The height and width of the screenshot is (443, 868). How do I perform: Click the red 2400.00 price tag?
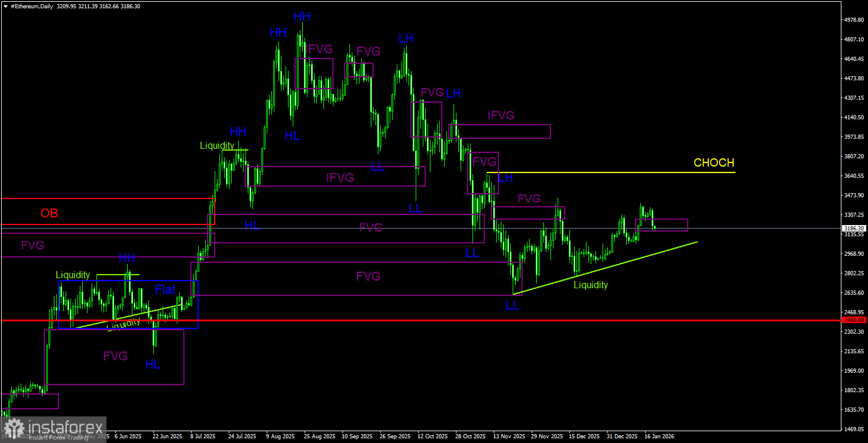854,320
